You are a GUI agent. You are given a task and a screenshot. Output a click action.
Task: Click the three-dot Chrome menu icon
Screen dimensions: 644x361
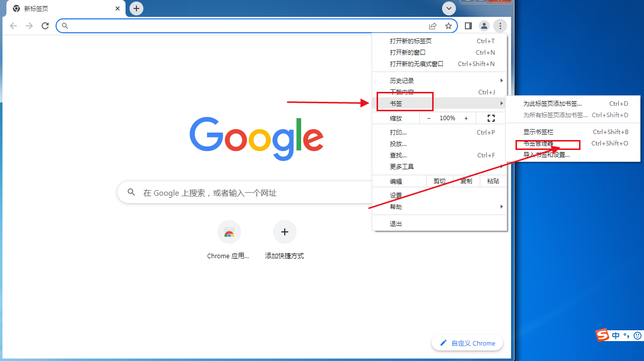point(500,26)
